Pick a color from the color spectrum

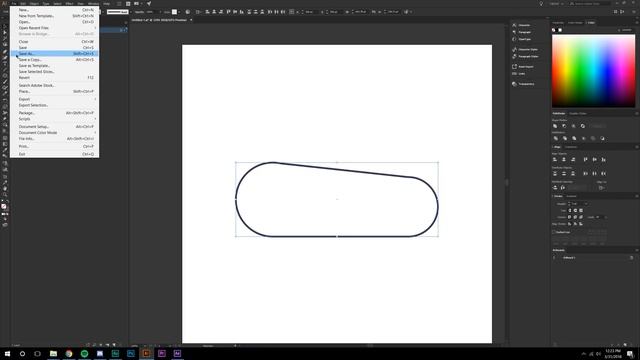pos(593,71)
